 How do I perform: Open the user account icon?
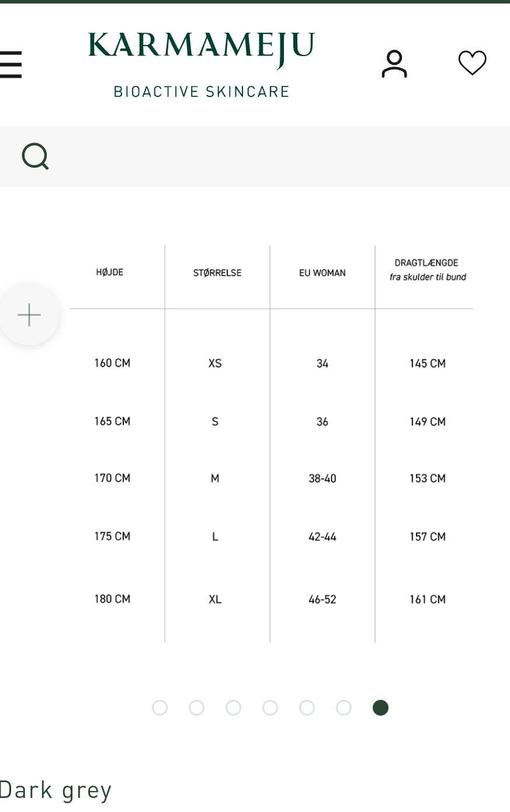tap(394, 64)
